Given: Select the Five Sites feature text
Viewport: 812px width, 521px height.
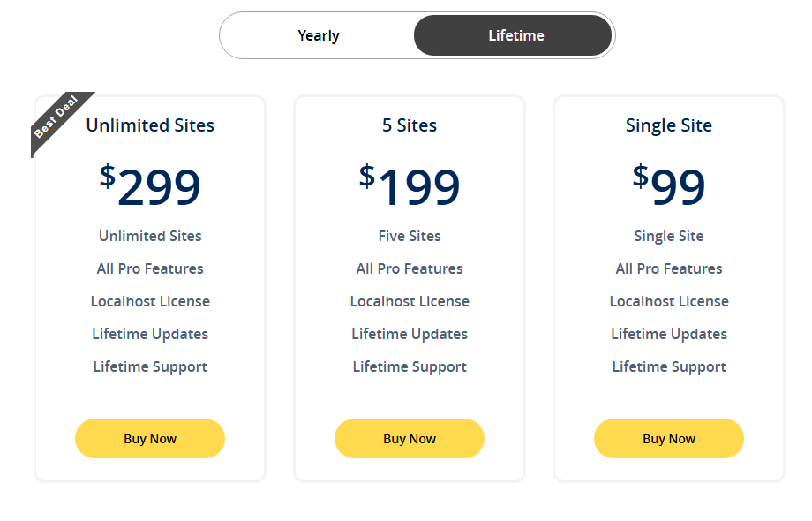Looking at the screenshot, I should pyautogui.click(x=409, y=236).
